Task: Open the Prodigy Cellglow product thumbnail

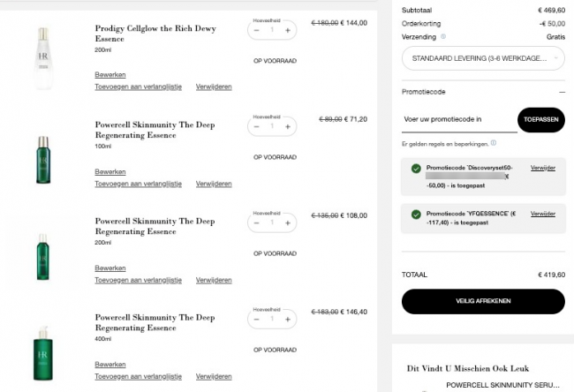Action: point(43,58)
